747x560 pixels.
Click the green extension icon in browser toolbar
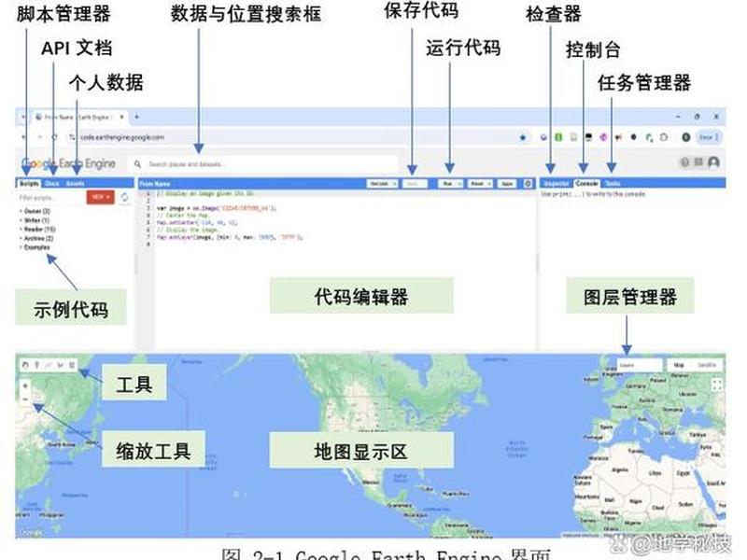click(x=558, y=137)
